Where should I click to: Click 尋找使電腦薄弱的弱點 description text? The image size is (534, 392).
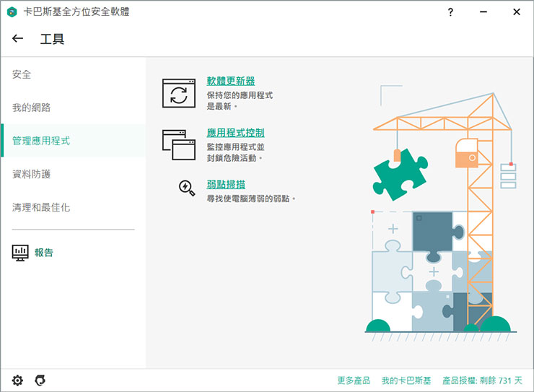(251, 199)
